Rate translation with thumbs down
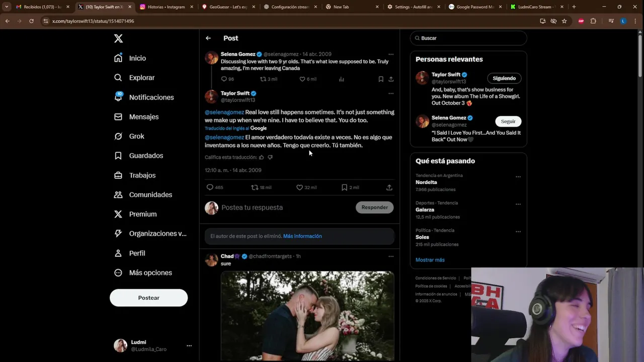 (x=270, y=157)
